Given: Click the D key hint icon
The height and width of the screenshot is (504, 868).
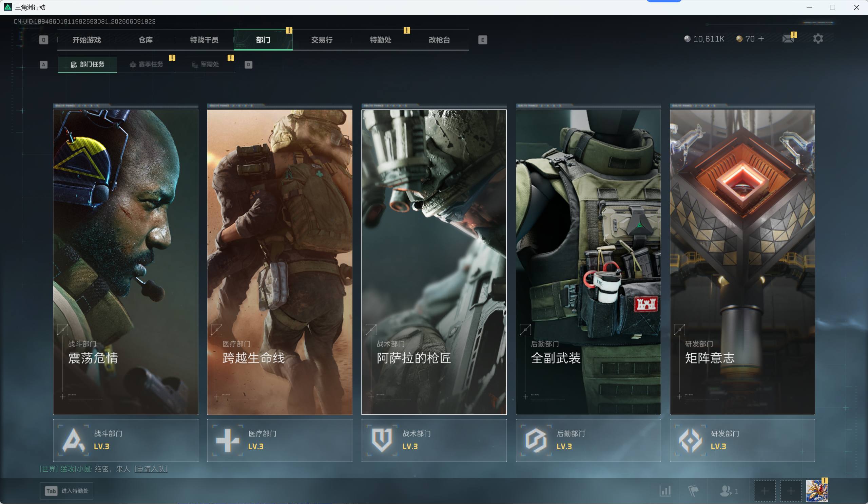Looking at the screenshot, I should 248,64.
